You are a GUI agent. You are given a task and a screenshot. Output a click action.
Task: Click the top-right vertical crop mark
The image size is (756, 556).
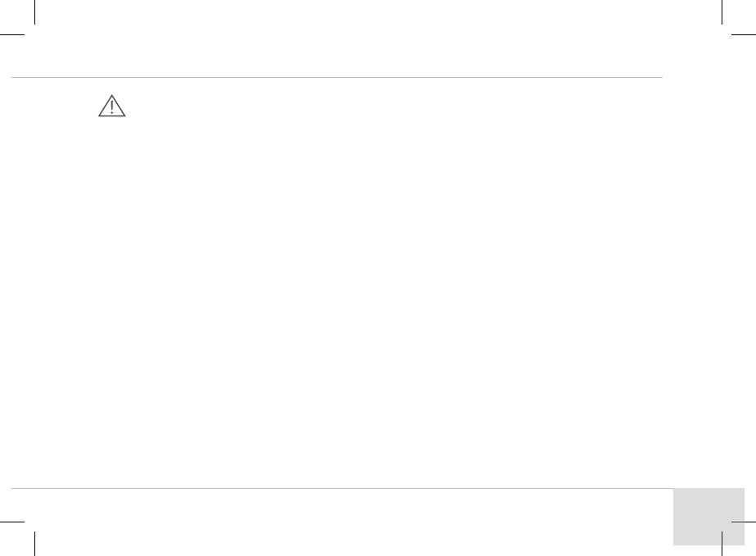click(721, 11)
